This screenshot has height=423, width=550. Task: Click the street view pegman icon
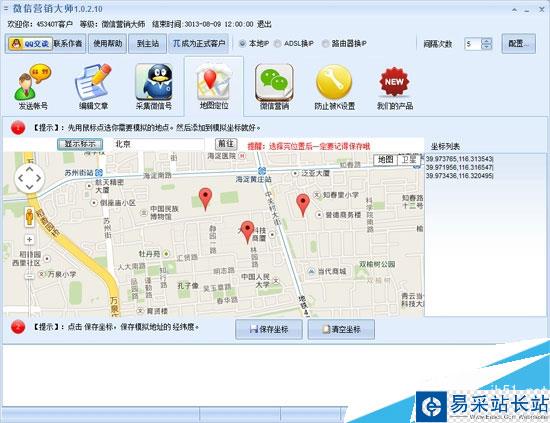(x=29, y=216)
